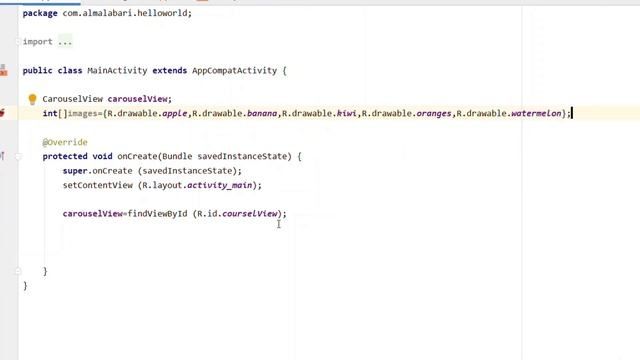Click 'carouselView' field name in declaration

[138, 99]
